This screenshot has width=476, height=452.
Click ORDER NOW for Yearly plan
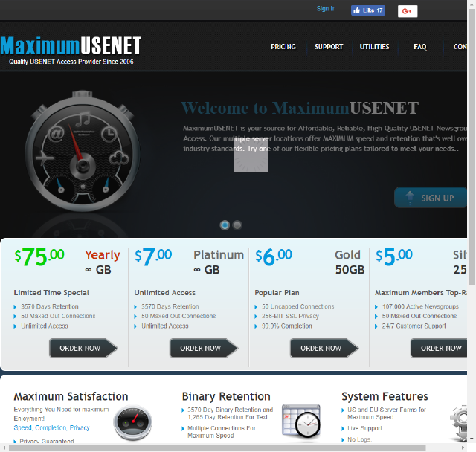click(x=83, y=348)
